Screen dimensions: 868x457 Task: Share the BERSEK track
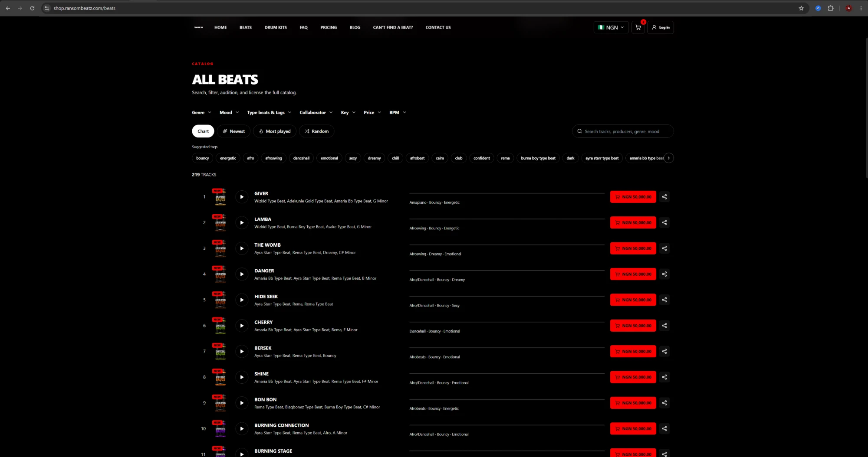pos(664,351)
